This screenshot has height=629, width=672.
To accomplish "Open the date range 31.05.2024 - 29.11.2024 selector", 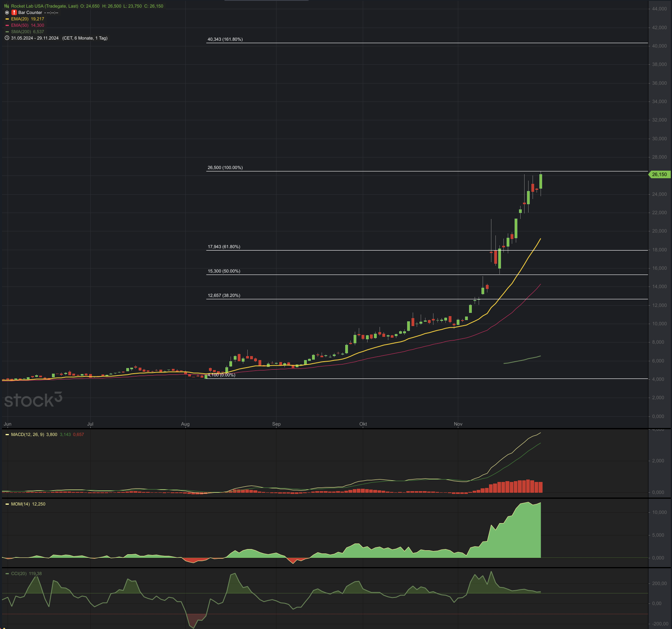I will (x=35, y=38).
